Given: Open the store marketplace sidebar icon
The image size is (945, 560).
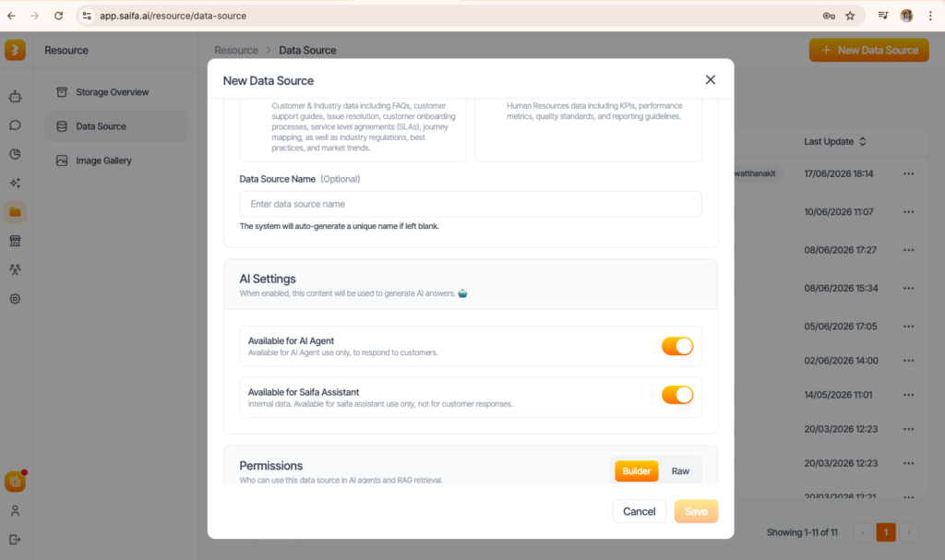Looking at the screenshot, I should [x=15, y=241].
